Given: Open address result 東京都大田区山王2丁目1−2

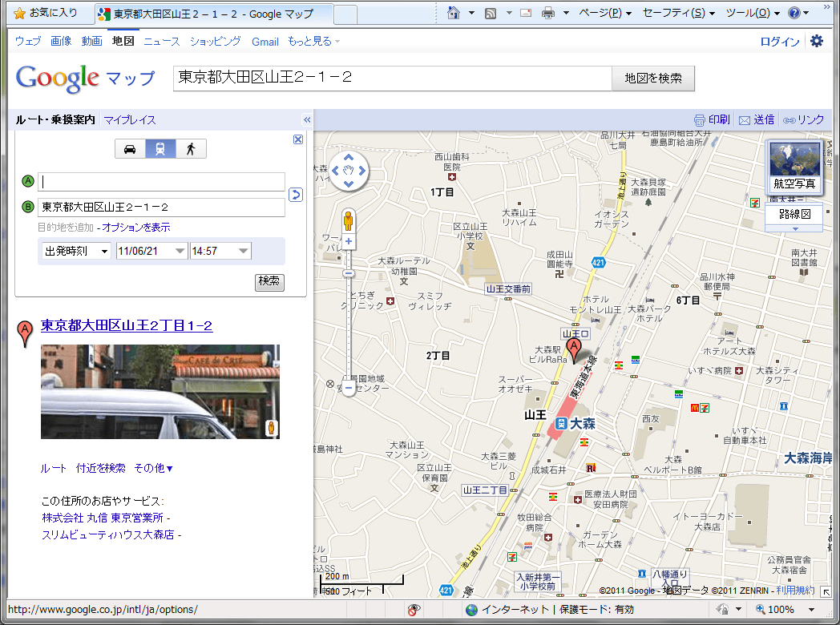Looking at the screenshot, I should 127,325.
